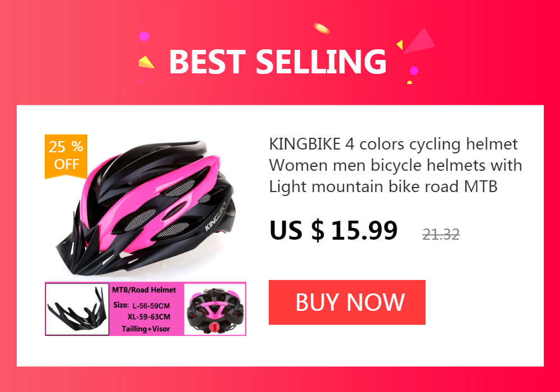560x392 pixels.
Task: Click the helmet rear taillight thumbnail
Action: (214, 309)
